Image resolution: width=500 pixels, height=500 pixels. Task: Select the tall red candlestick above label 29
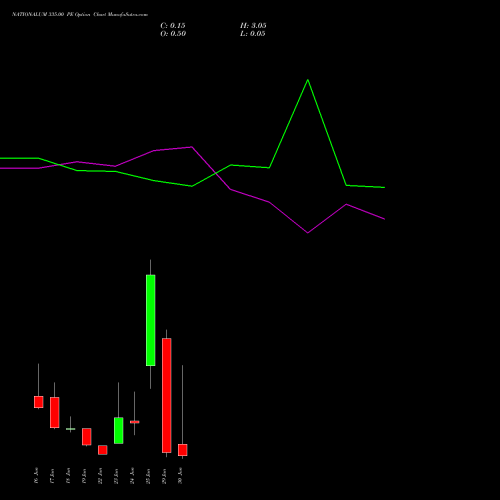coord(167,395)
